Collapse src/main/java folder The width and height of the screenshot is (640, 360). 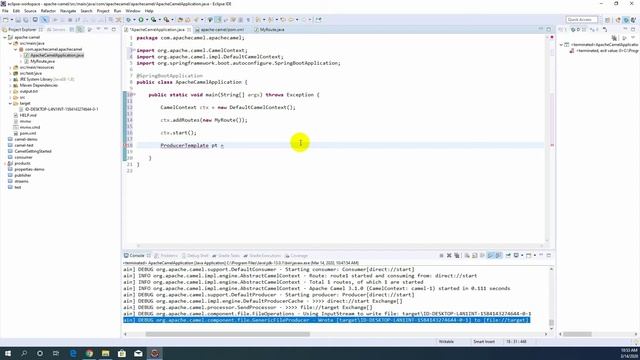(x=10, y=43)
